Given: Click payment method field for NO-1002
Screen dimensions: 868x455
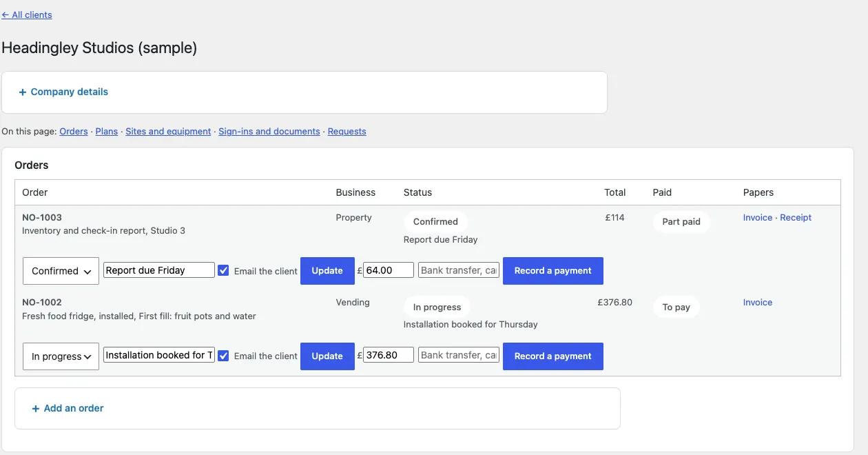Looking at the screenshot, I should (459, 355).
